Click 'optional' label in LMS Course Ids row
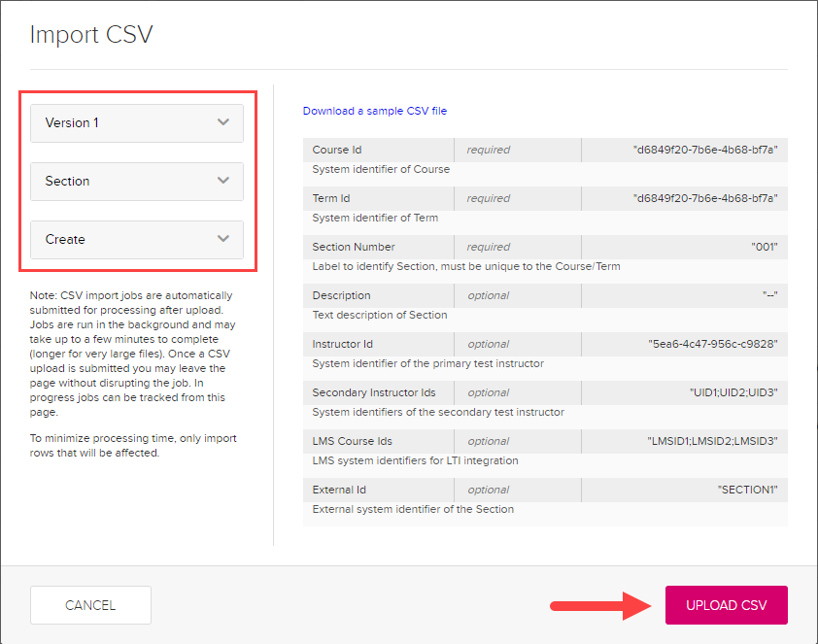Viewport: 818px width, 644px height. [489, 441]
